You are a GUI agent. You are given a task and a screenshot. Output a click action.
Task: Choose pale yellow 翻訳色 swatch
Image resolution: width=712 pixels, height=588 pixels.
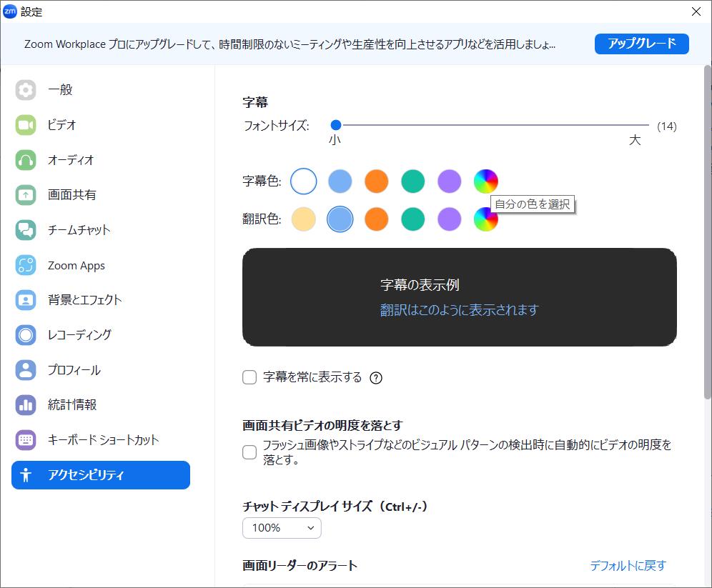(x=303, y=219)
